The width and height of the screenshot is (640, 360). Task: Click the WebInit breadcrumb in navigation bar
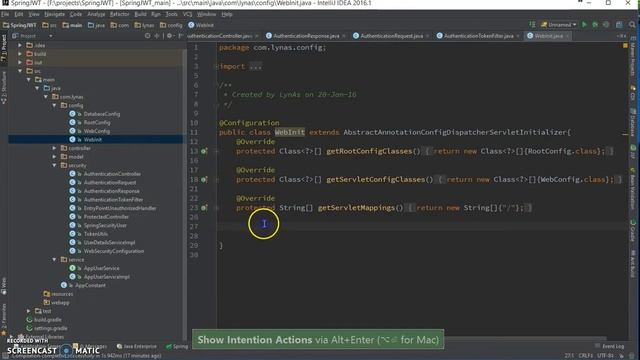201,25
